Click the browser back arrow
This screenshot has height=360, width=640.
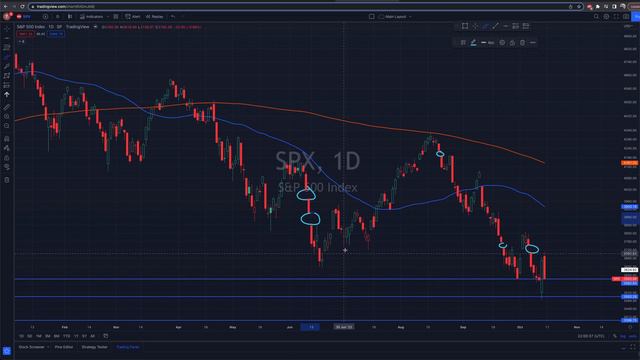(x=5, y=7)
